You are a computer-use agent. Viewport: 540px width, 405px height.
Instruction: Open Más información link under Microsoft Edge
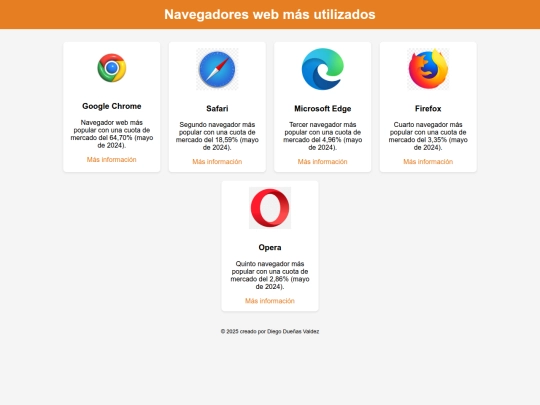[323, 162]
